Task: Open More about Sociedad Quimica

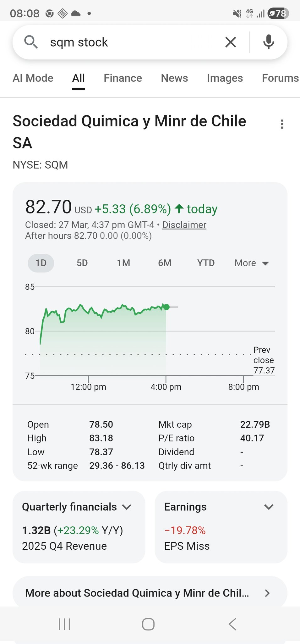Action: tap(150, 593)
